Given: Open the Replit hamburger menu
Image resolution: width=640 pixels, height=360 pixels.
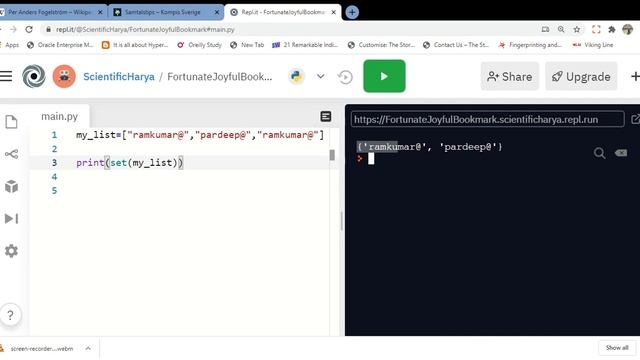Looking at the screenshot, I should (x=6, y=76).
